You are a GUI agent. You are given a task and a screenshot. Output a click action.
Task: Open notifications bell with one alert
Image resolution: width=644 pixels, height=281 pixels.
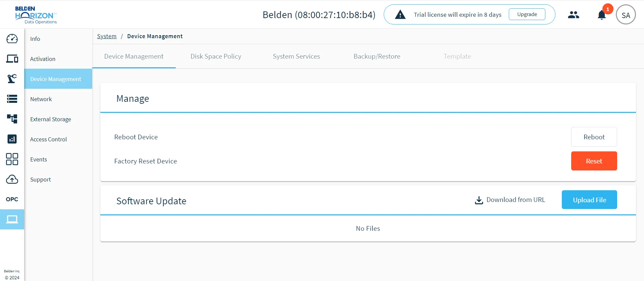[602, 15]
